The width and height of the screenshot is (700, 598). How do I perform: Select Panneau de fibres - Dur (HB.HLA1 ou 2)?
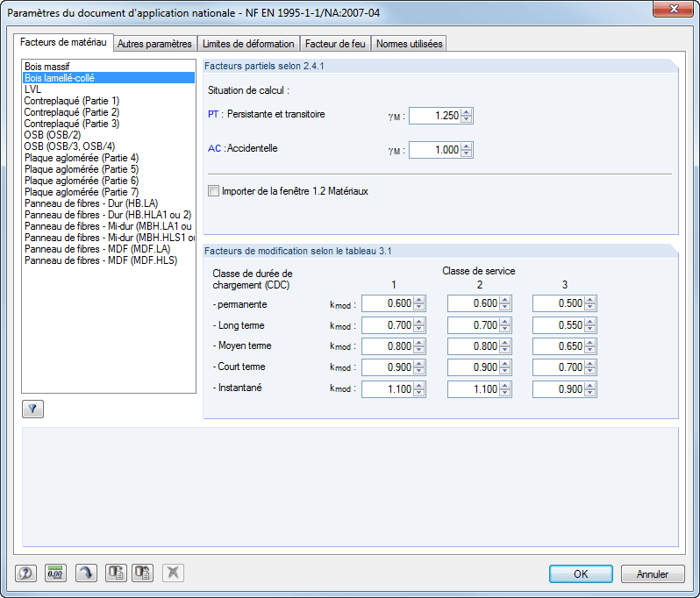point(109,215)
